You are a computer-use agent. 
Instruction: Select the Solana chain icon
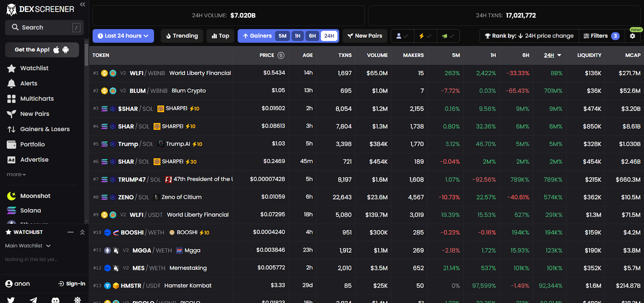11,210
